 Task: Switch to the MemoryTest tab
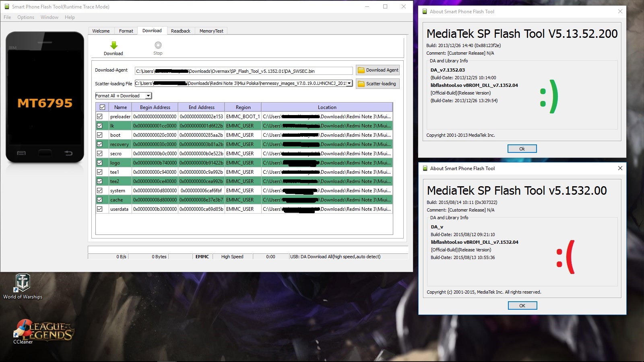[x=211, y=31]
